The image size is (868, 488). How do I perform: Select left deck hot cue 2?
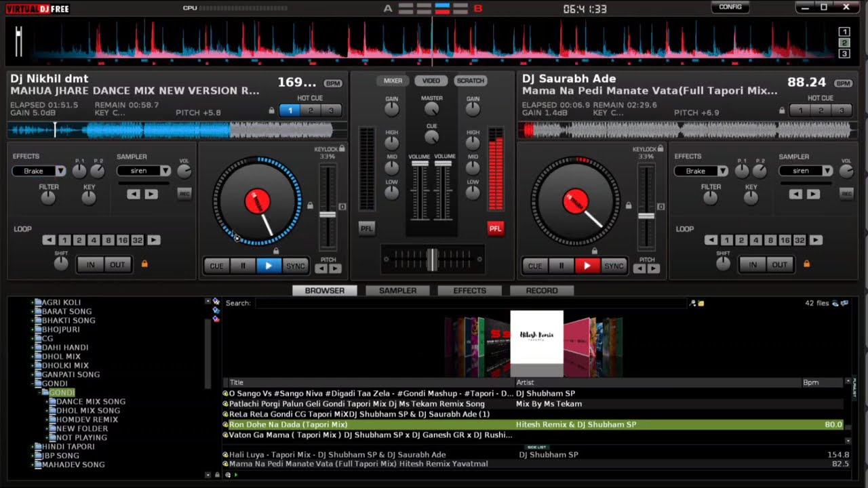[311, 110]
